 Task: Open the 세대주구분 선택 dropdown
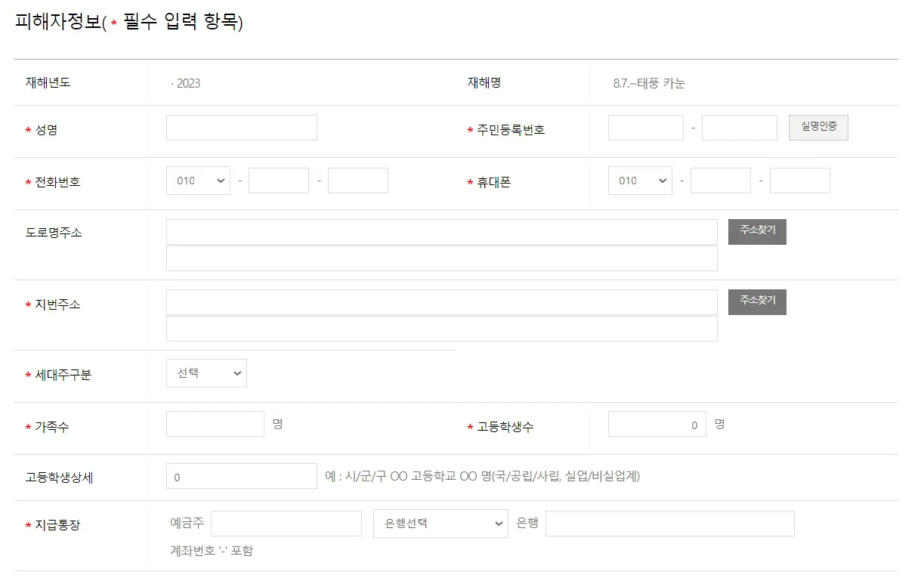pos(206,372)
